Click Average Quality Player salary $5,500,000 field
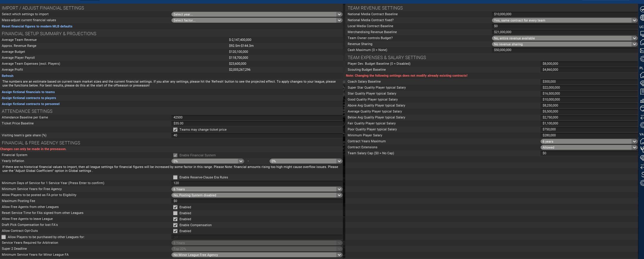 pyautogui.click(x=589, y=111)
